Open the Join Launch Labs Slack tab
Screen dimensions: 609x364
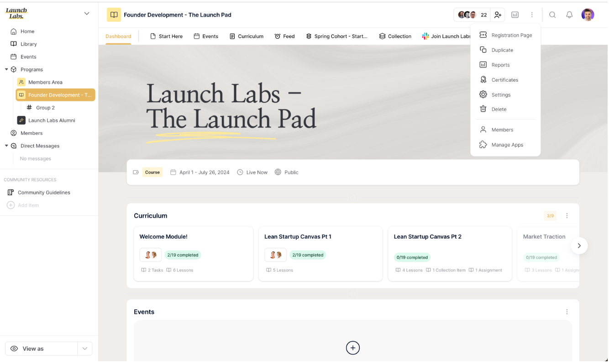[x=446, y=36]
